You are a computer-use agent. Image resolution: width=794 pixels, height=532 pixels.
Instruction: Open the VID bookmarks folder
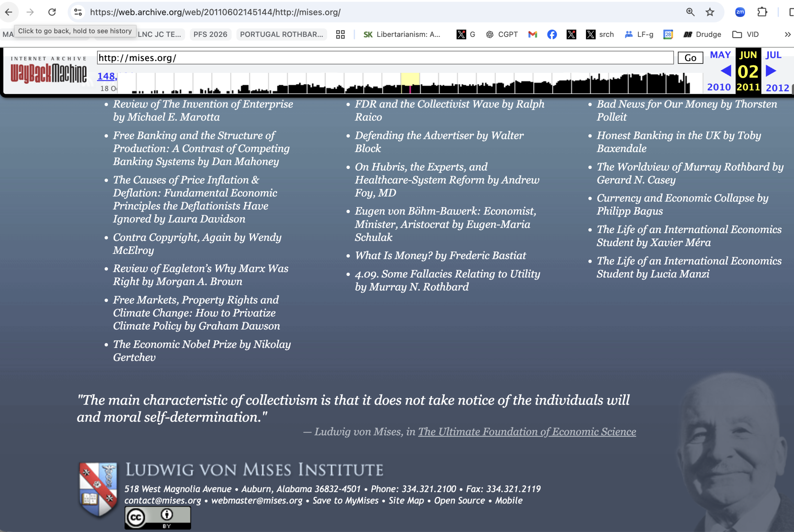click(745, 34)
